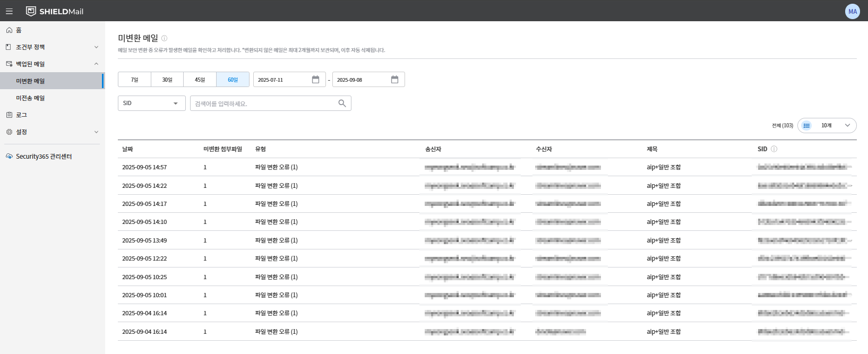Select the 45일 period option
Screen dimensions: 868x354
point(200,80)
